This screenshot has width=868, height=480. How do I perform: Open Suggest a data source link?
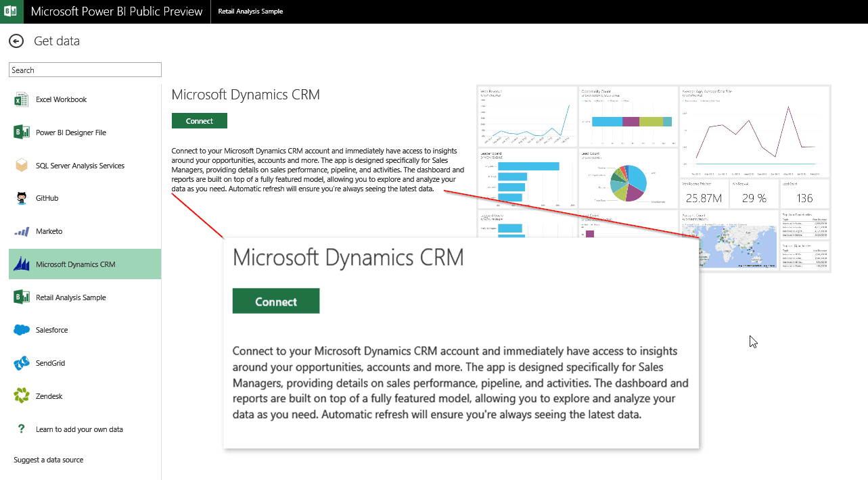coord(49,460)
